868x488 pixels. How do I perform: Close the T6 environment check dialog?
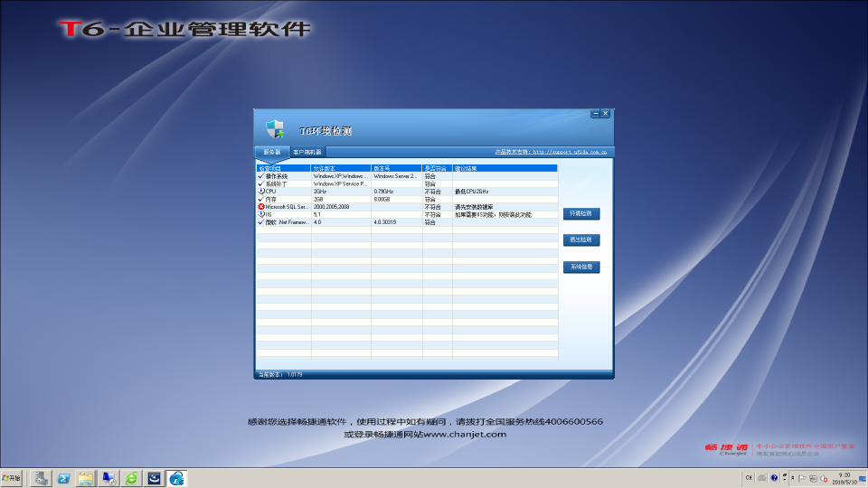point(605,114)
